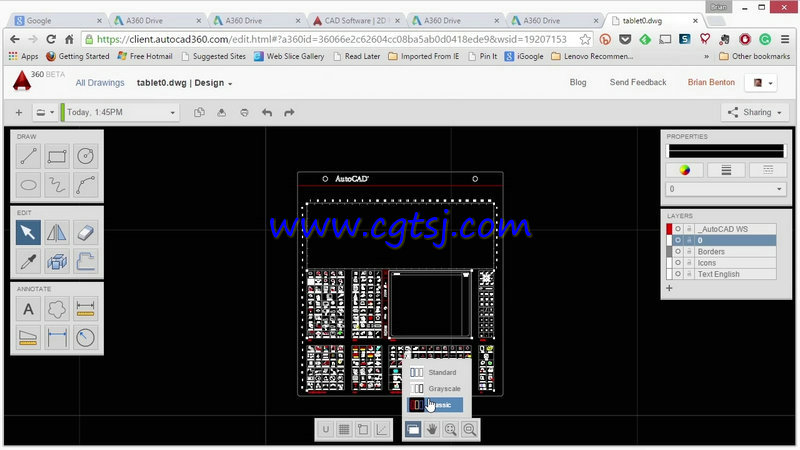Click the Zoom window magnifier

(x=469, y=430)
